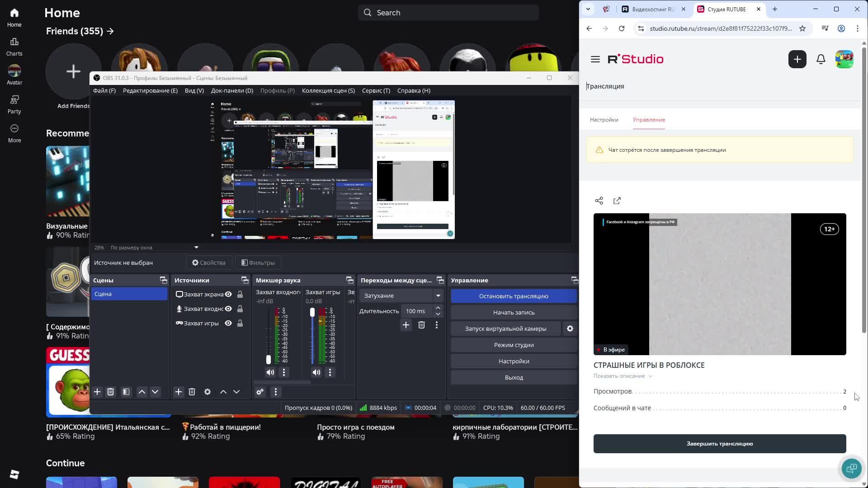Click Roblox Search field
Viewport: 868px width, 488px height.
[448, 13]
